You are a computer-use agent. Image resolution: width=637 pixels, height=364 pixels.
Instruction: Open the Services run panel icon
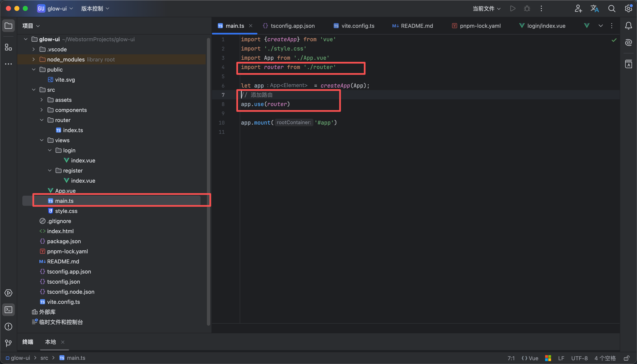tap(8, 293)
